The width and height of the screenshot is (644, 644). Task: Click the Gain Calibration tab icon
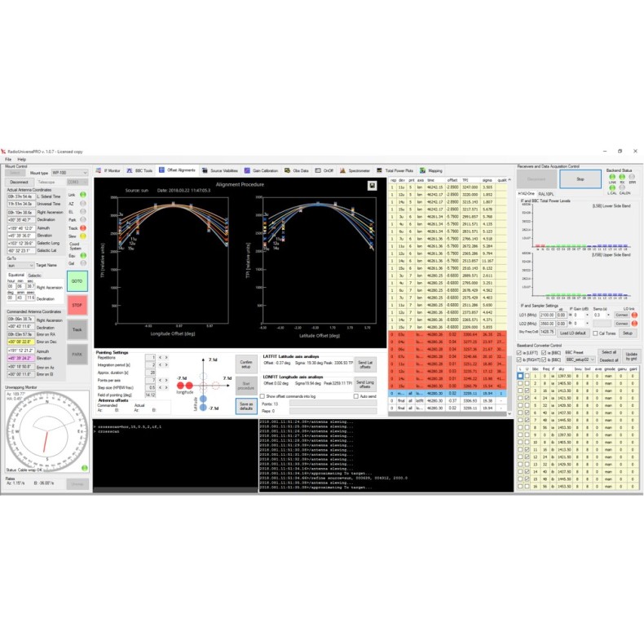(247, 170)
